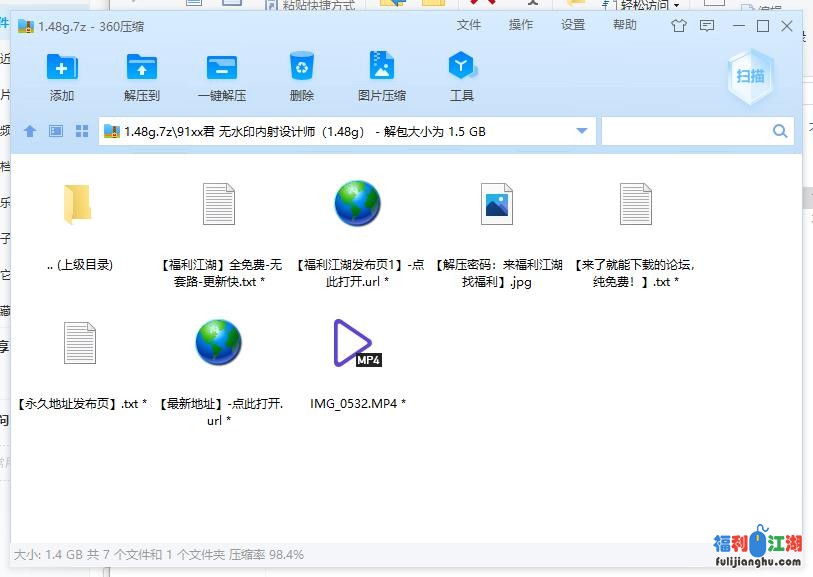Open the 操作 (Operation) menu

(x=520, y=25)
